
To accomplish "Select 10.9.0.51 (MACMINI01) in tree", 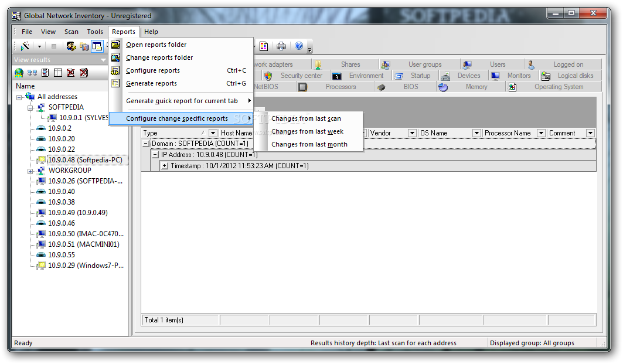I will (83, 244).
